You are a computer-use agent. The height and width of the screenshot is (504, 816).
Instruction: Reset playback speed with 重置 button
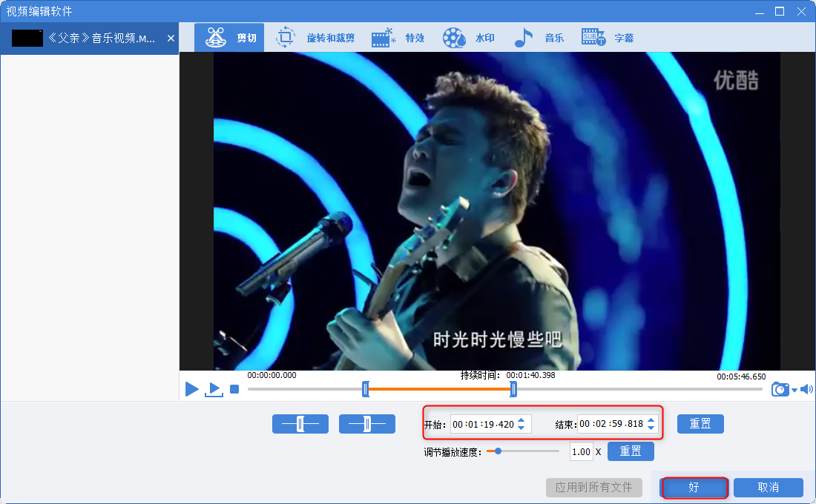point(631,451)
